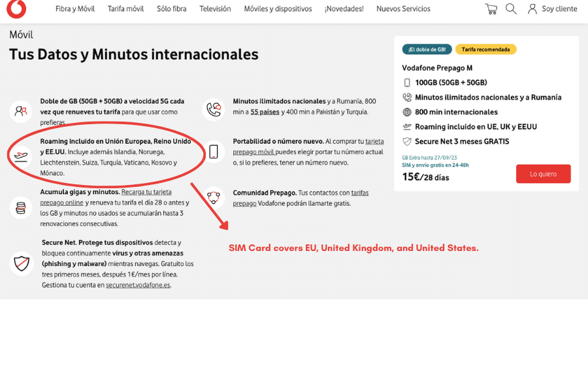Viewport: 588px width, 366px height.
Task: Follow the 55 países link
Action: tap(265, 112)
